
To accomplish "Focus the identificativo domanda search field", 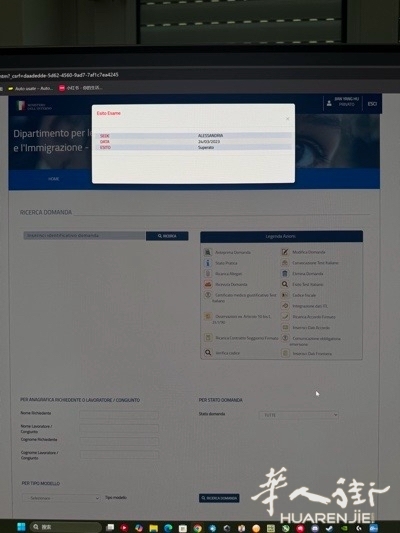I will [85, 236].
